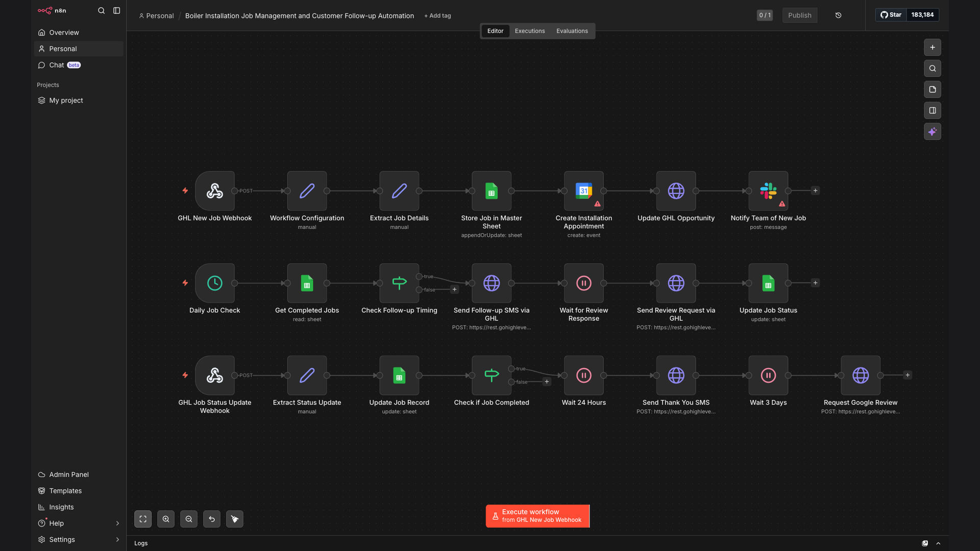Pop out the Logs panel
980x551 pixels.
click(925, 543)
